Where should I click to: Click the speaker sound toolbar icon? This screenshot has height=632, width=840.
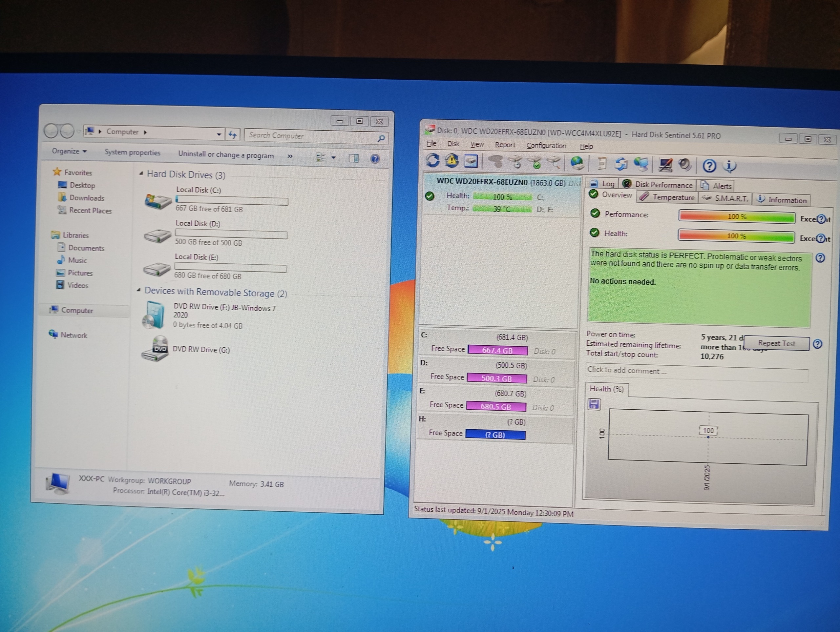coord(685,165)
